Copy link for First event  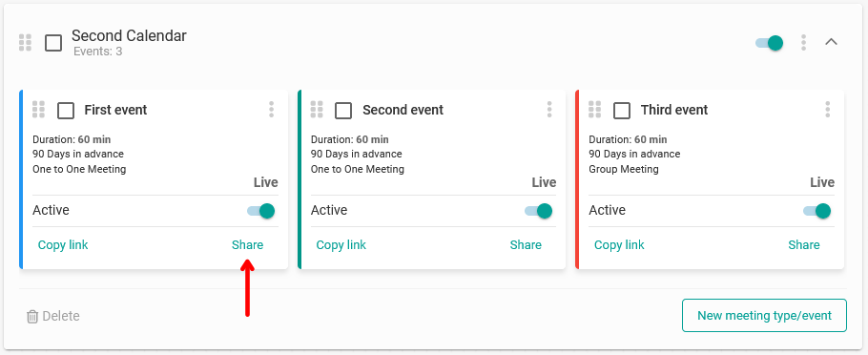click(63, 245)
